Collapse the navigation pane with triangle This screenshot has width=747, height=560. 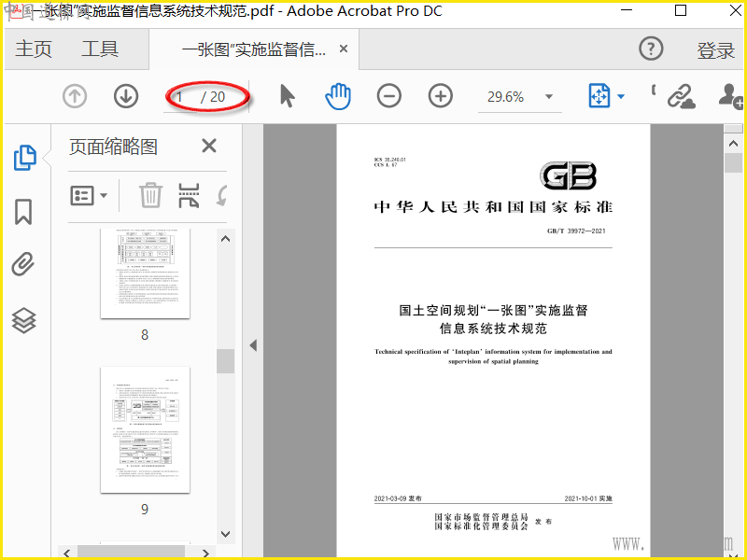253,345
